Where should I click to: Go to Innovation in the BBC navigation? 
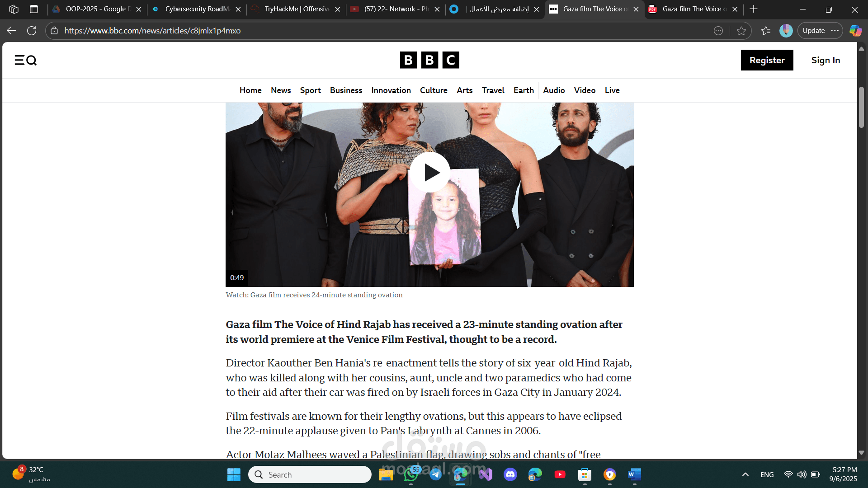pos(391,90)
